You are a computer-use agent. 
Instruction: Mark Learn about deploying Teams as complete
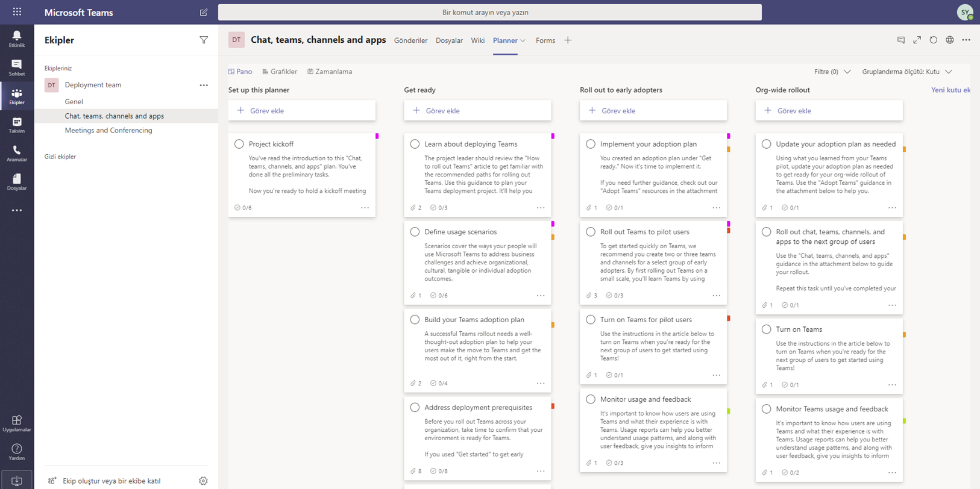(415, 144)
